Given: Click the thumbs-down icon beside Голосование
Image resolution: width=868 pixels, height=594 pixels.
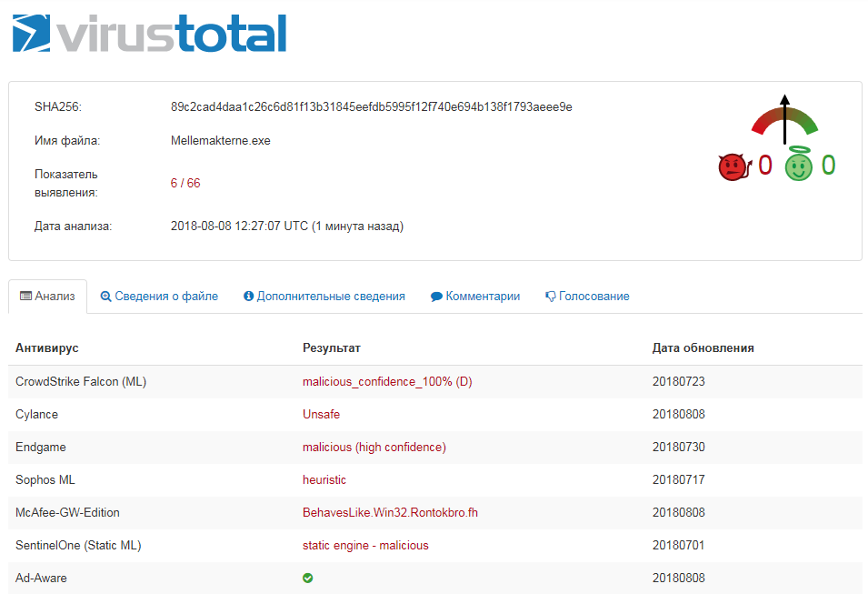Looking at the screenshot, I should tap(550, 297).
